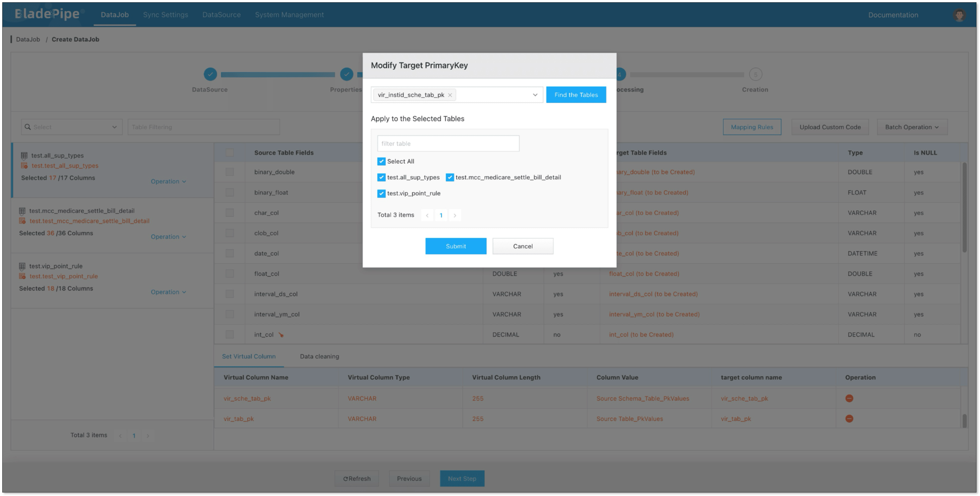980x496 pixels.
Task: Remove the vir_instid_sche_tab_pk tag
Action: coord(450,95)
